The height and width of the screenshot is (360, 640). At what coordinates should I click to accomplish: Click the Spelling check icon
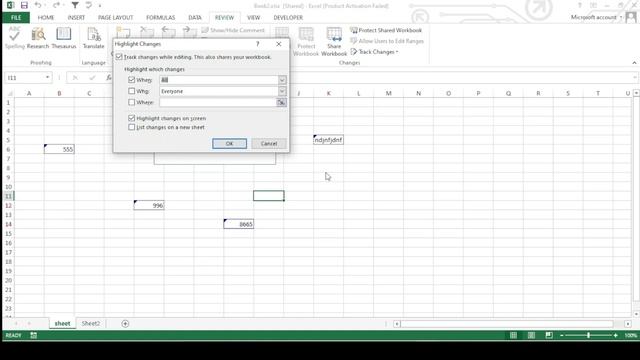(x=15, y=38)
